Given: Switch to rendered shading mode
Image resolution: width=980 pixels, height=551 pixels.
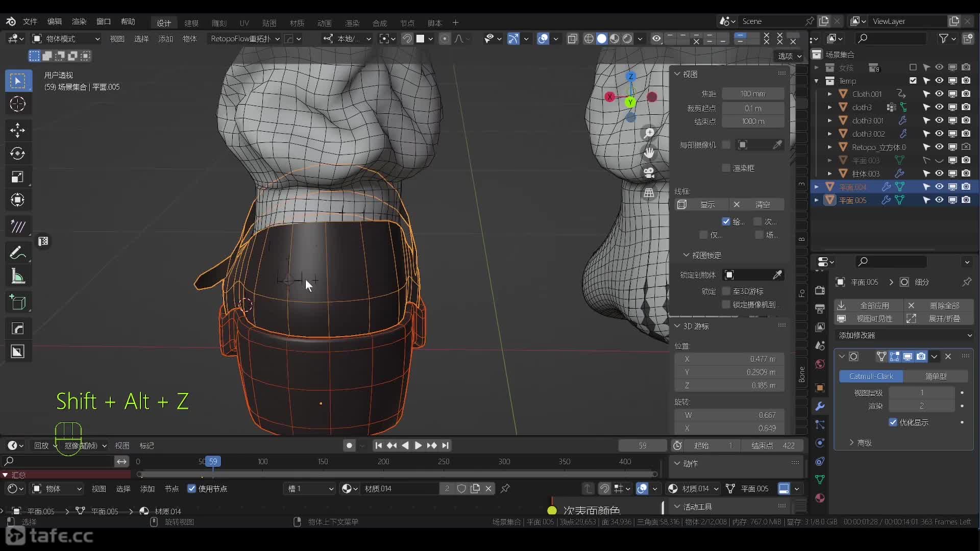Looking at the screenshot, I should click(627, 39).
